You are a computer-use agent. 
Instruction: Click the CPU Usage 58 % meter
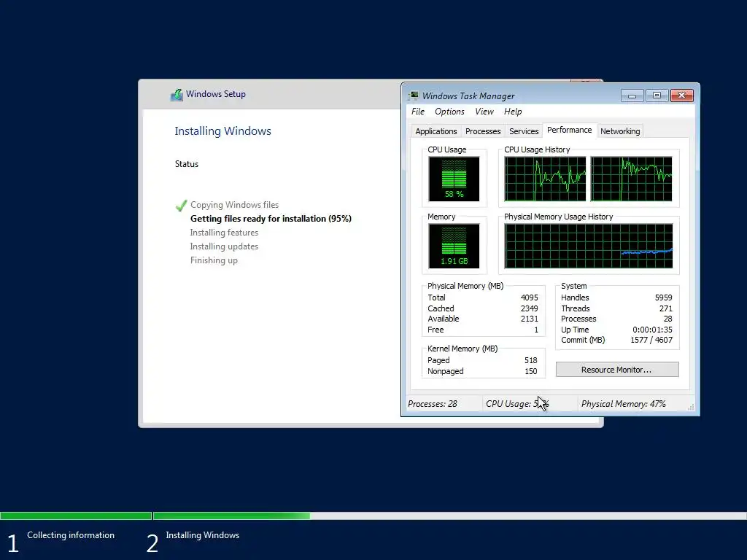(x=454, y=179)
